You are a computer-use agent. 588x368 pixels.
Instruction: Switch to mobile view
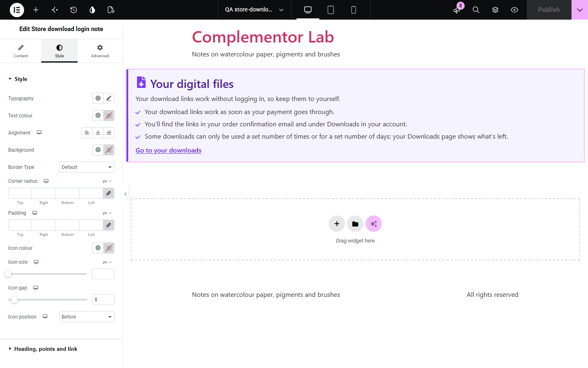tap(354, 10)
